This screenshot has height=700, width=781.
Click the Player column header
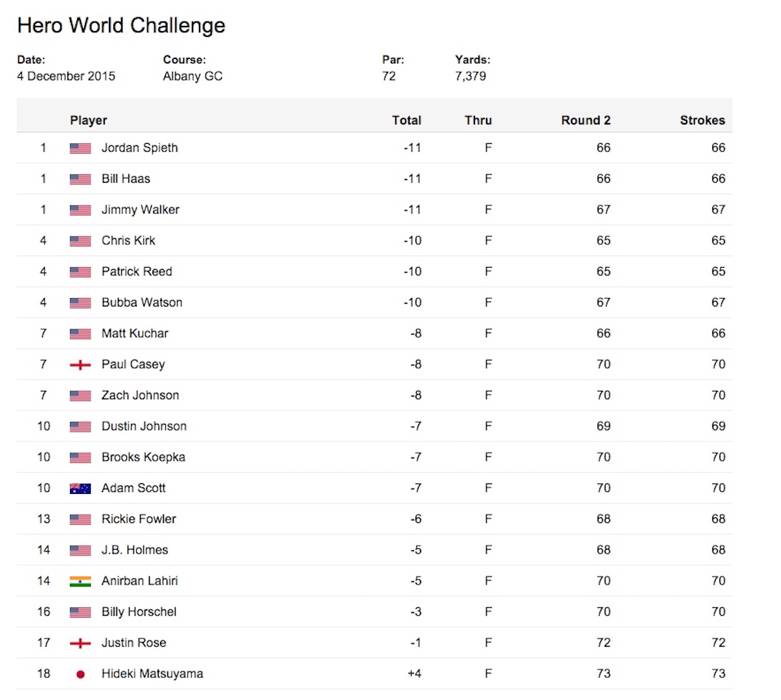[89, 121]
